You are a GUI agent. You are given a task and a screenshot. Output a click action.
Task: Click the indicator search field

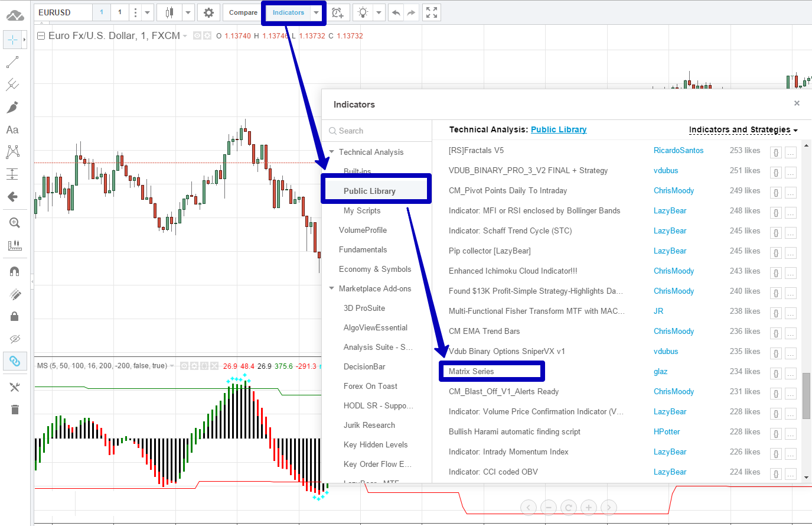(x=378, y=131)
